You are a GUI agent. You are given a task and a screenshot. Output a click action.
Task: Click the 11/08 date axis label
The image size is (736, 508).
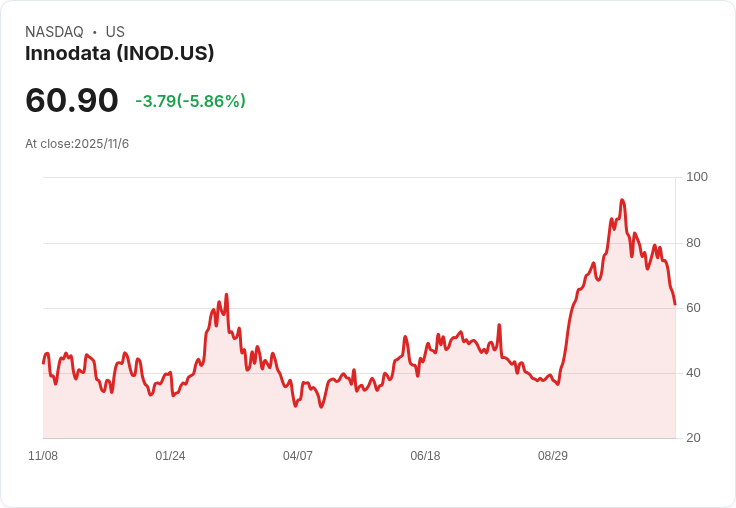point(43,455)
